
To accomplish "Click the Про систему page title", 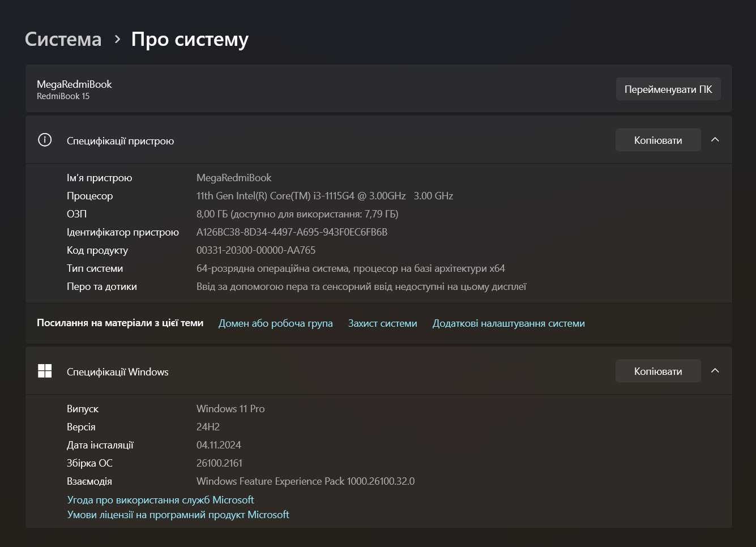I will [x=190, y=39].
